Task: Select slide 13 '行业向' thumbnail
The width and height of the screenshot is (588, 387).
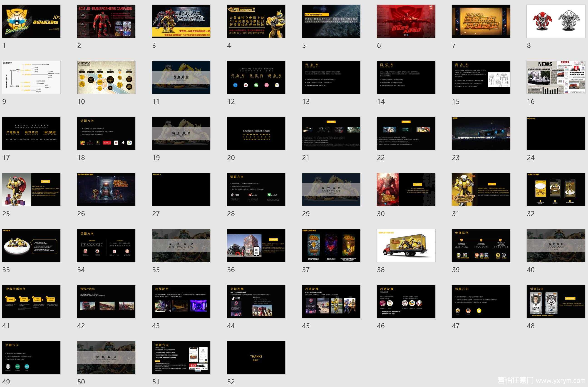Action: point(331,77)
